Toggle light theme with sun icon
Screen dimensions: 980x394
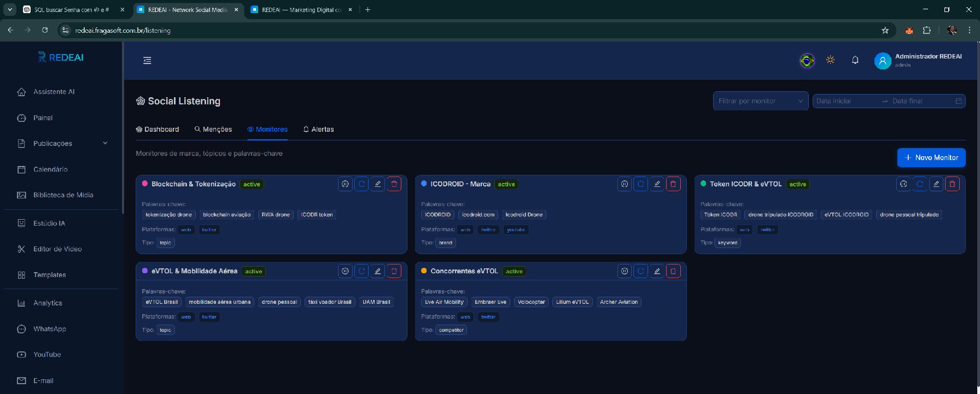pos(830,60)
